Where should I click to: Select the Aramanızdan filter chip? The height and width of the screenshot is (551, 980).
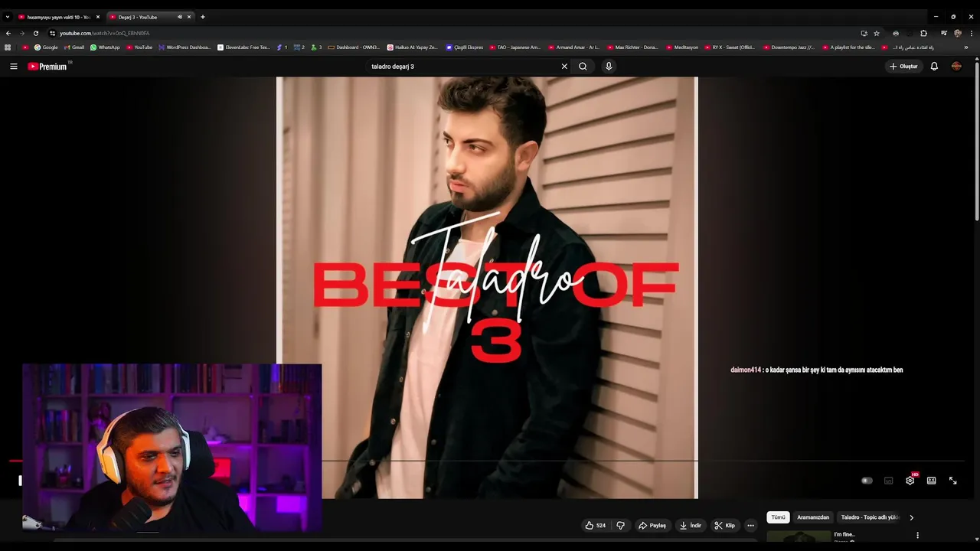[x=813, y=517]
